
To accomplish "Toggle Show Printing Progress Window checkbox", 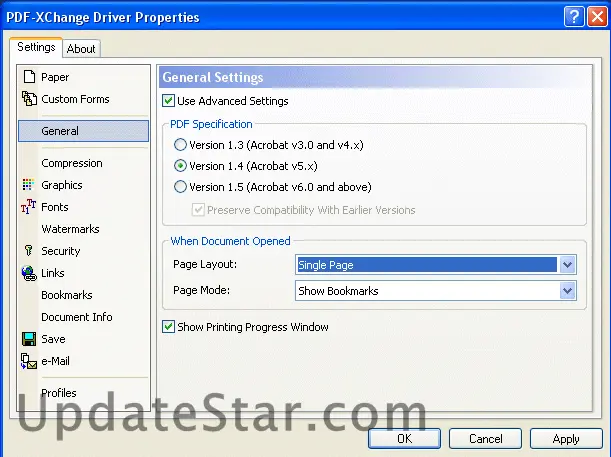I will (x=168, y=326).
